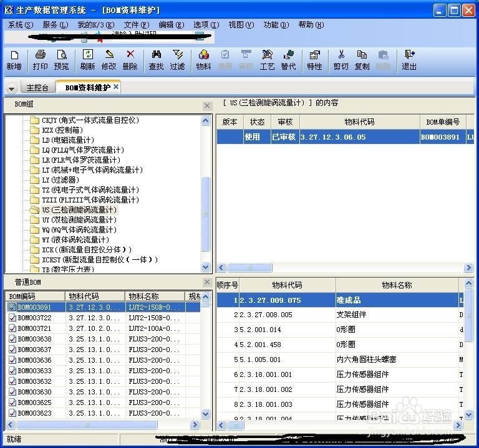Click the 审核 (Audit) toolbar icon

pos(246,60)
